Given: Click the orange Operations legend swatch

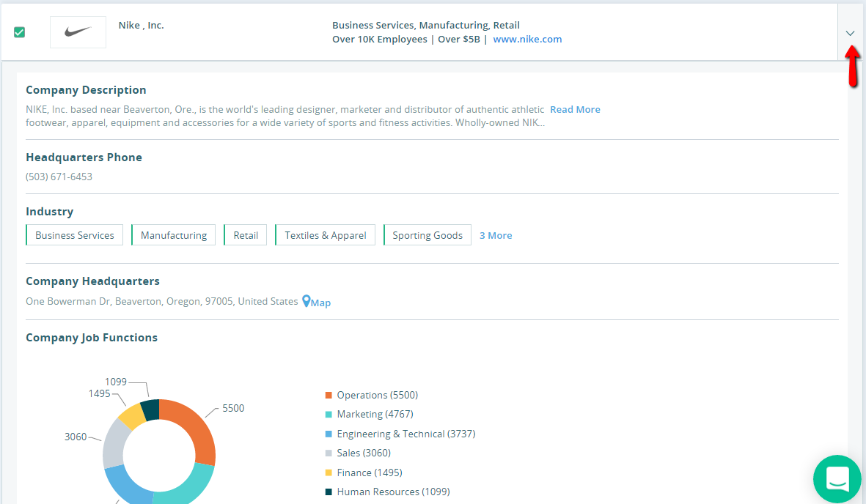Looking at the screenshot, I should click(329, 396).
